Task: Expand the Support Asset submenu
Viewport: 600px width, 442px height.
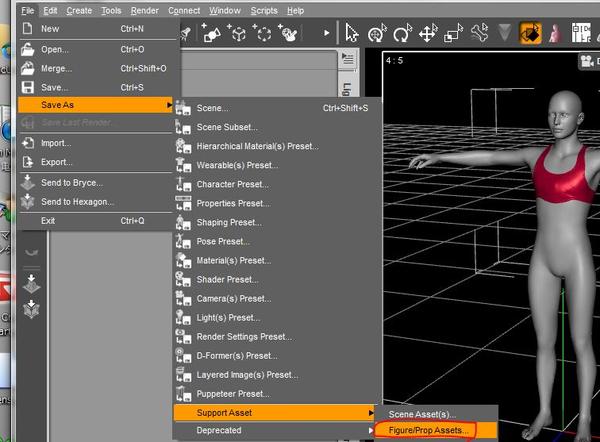Action: pyautogui.click(x=275, y=413)
